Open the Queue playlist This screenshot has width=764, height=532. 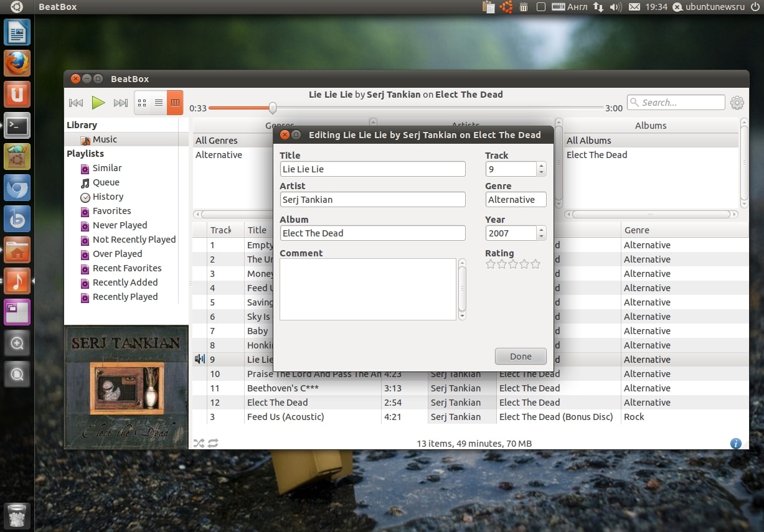click(x=106, y=182)
